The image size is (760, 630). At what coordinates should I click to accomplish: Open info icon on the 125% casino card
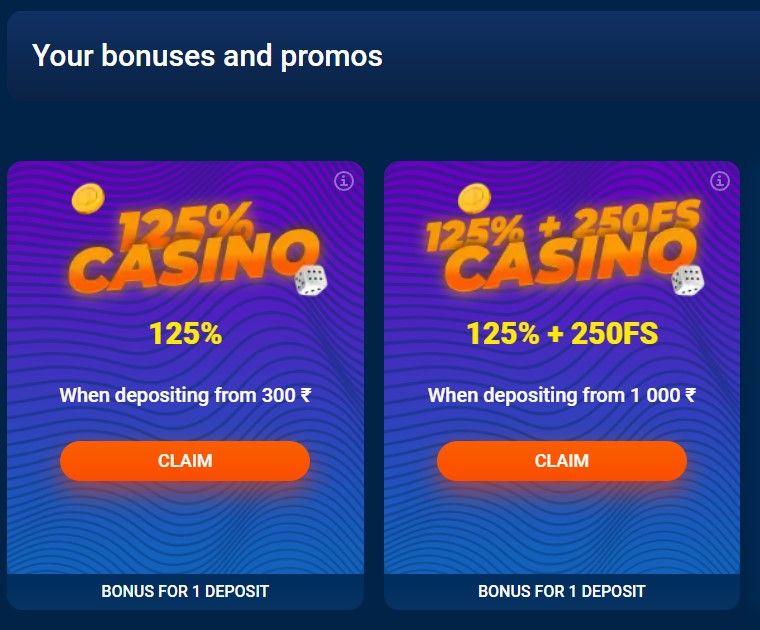point(344,181)
